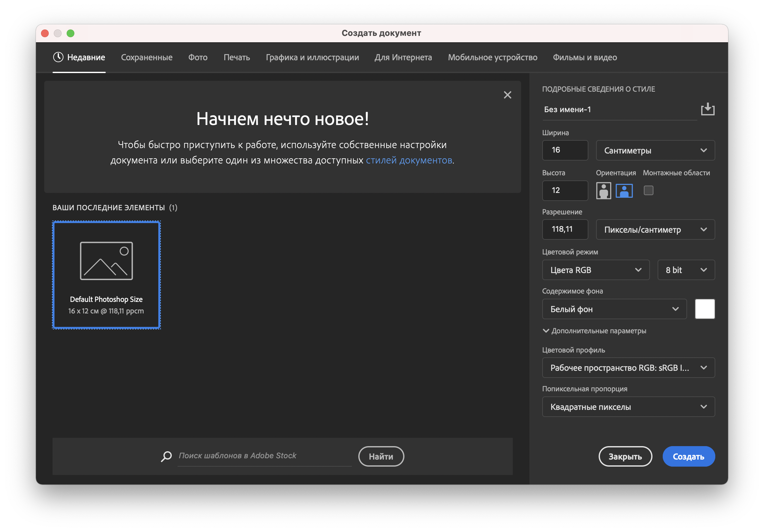Switch to the Фото tab
The height and width of the screenshot is (532, 764).
(x=198, y=57)
